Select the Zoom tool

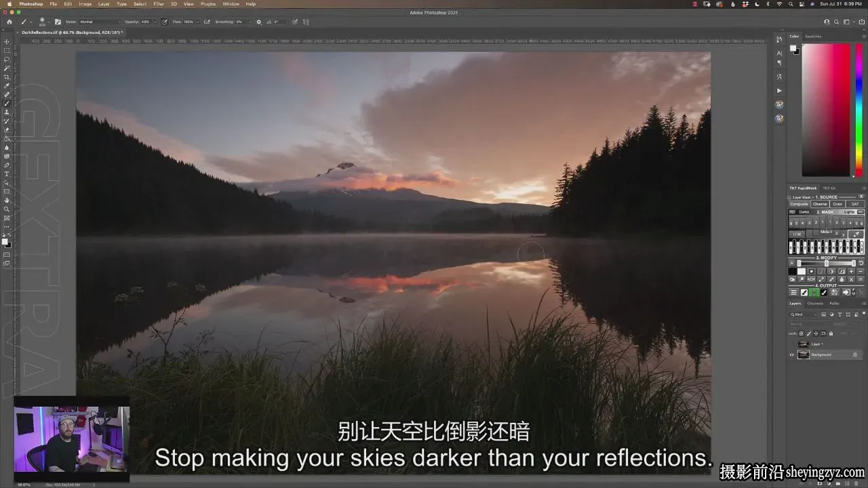[7, 209]
